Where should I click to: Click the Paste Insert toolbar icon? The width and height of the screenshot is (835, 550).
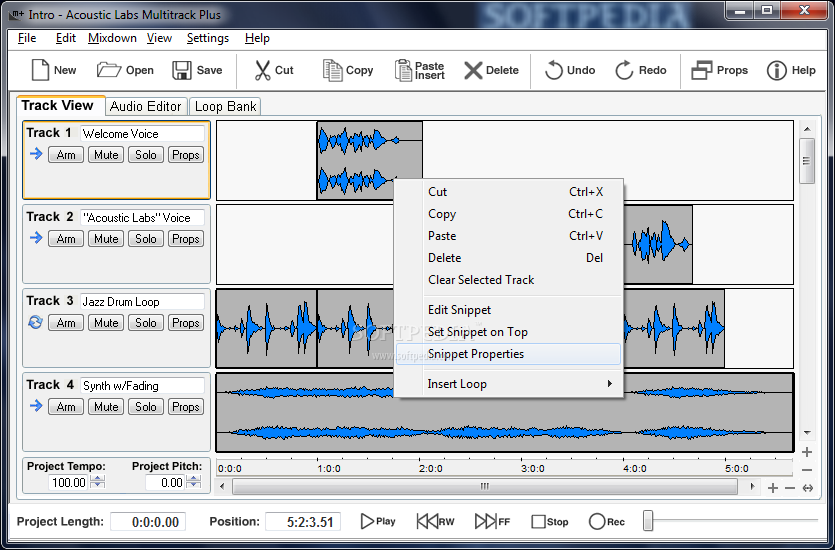403,70
